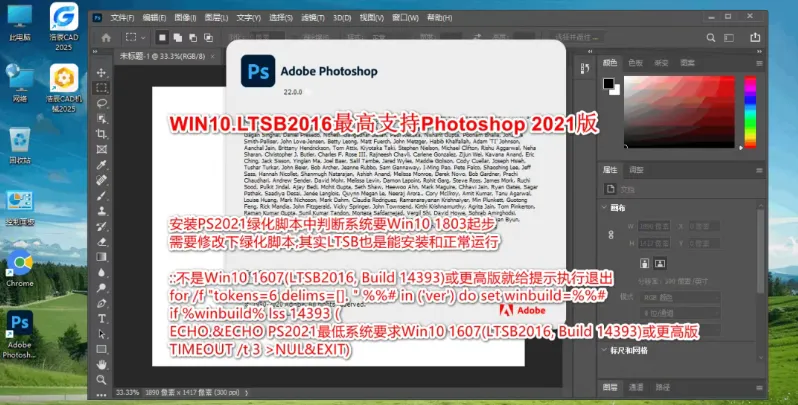This screenshot has height=405, width=798.
Task: Select the Hand tool
Action: coord(101,364)
